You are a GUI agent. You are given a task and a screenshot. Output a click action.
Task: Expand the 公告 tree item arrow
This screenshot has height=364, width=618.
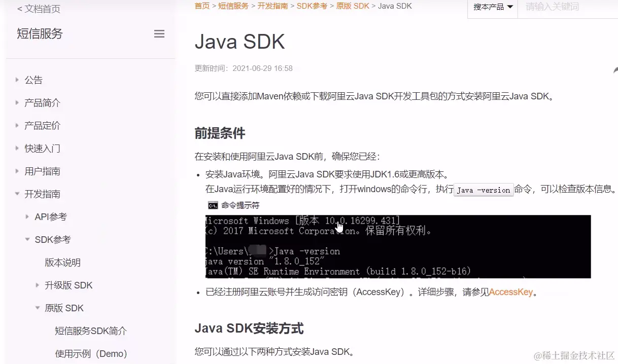[x=17, y=80]
